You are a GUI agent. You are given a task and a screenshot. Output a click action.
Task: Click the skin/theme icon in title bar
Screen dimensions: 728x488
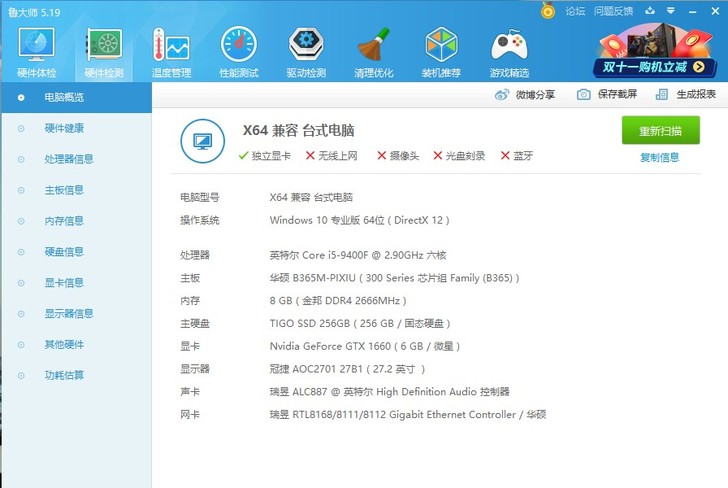tap(650, 11)
